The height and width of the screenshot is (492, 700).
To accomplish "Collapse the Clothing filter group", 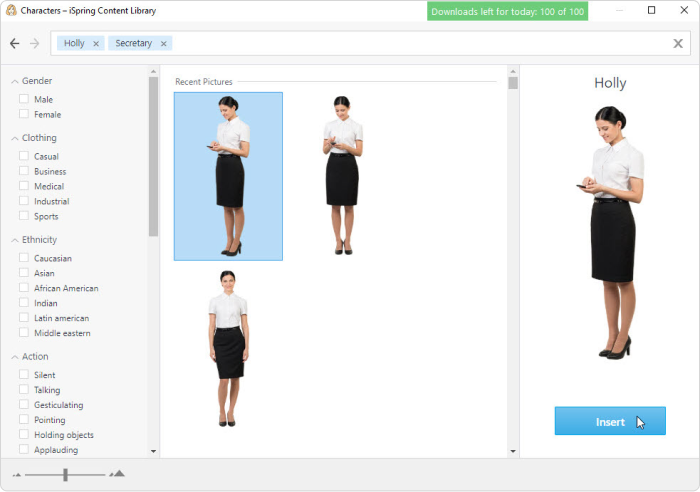I will 15,138.
